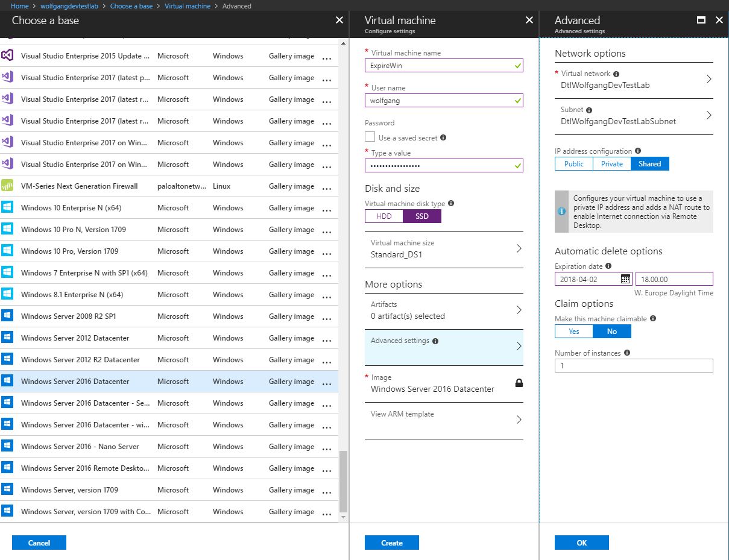Open the expiration date calendar picker icon
The width and height of the screenshot is (729, 560).
[x=626, y=279]
